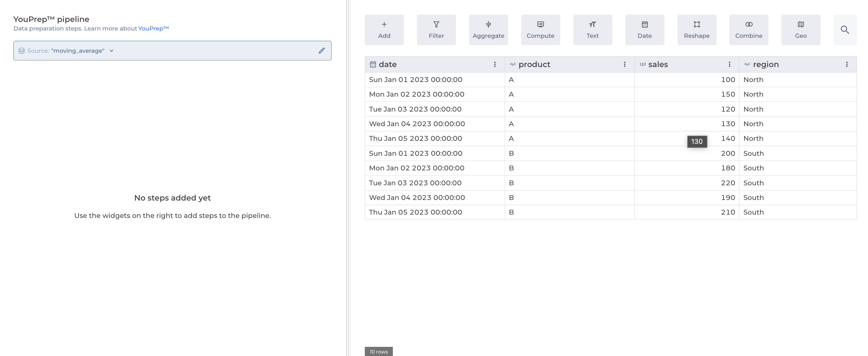Viewport: 868px width, 356px height.
Task: Open the Filter widget
Action: (x=436, y=30)
